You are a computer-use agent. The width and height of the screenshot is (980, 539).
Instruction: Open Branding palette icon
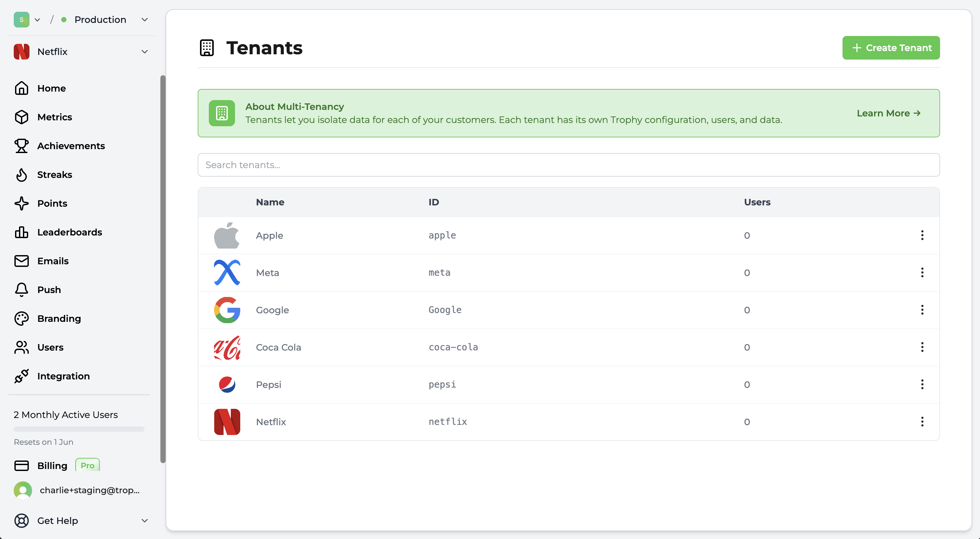[x=21, y=319]
